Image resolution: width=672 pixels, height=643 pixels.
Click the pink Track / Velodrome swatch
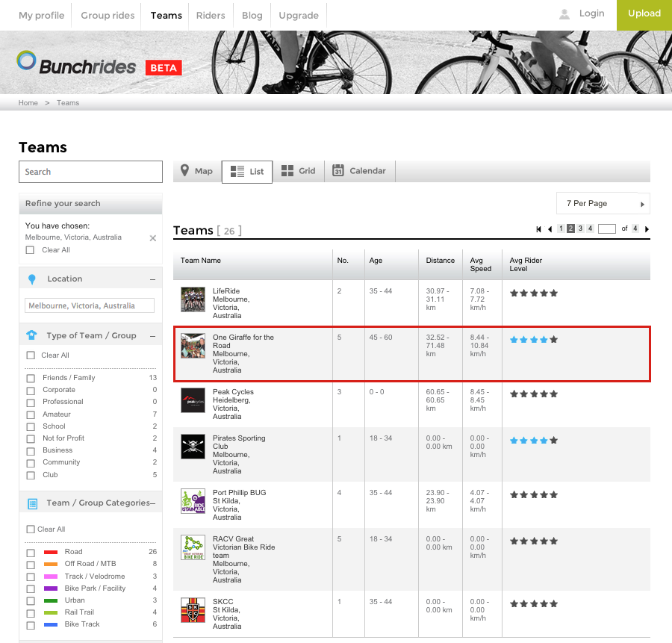pyautogui.click(x=51, y=577)
